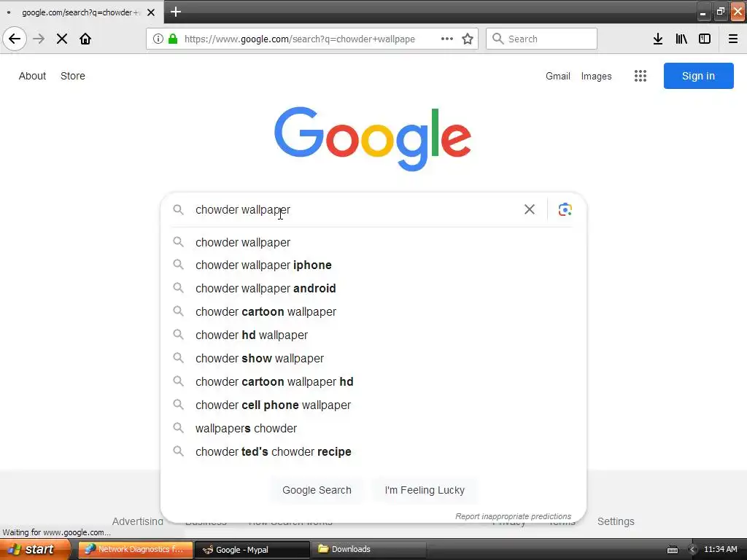This screenshot has width=747, height=560.
Task: Go to Google Images link
Action: pos(596,76)
